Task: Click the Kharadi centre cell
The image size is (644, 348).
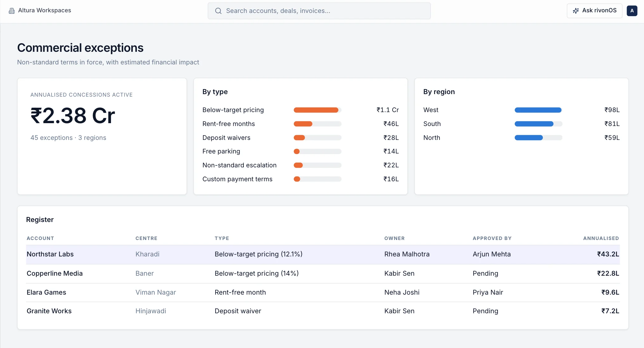Action: tap(147, 254)
